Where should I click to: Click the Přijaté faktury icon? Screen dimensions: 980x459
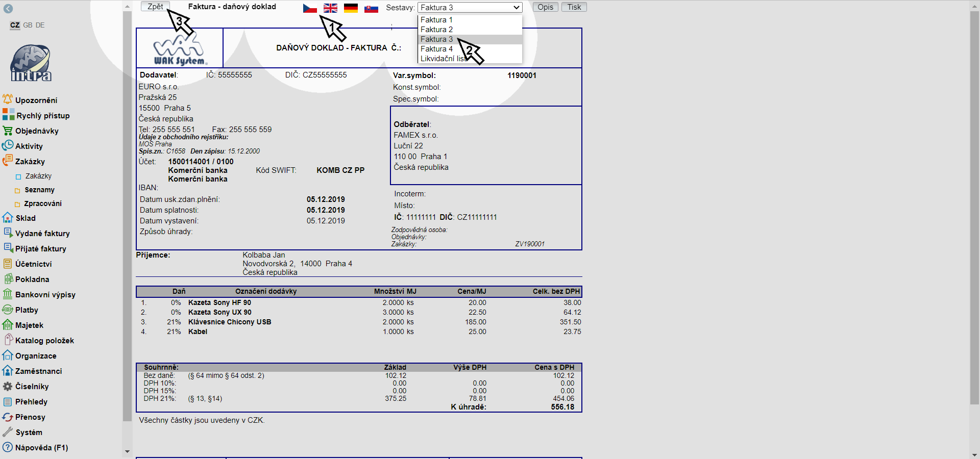(x=8, y=248)
